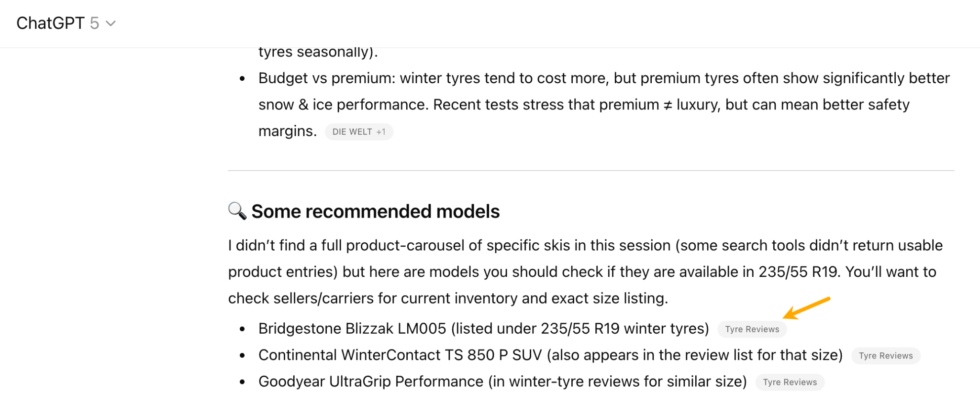Select the model version '5' in the title bar
980x414 pixels.
pos(94,22)
